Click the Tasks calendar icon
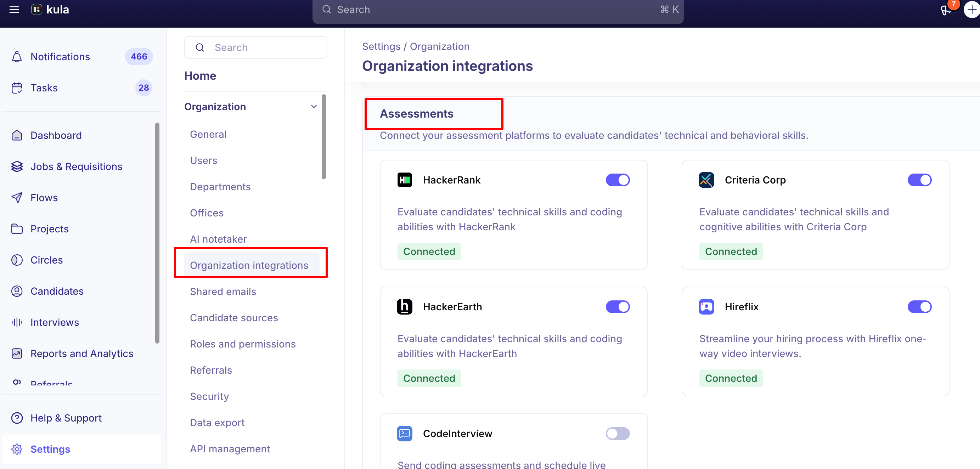 click(x=17, y=88)
